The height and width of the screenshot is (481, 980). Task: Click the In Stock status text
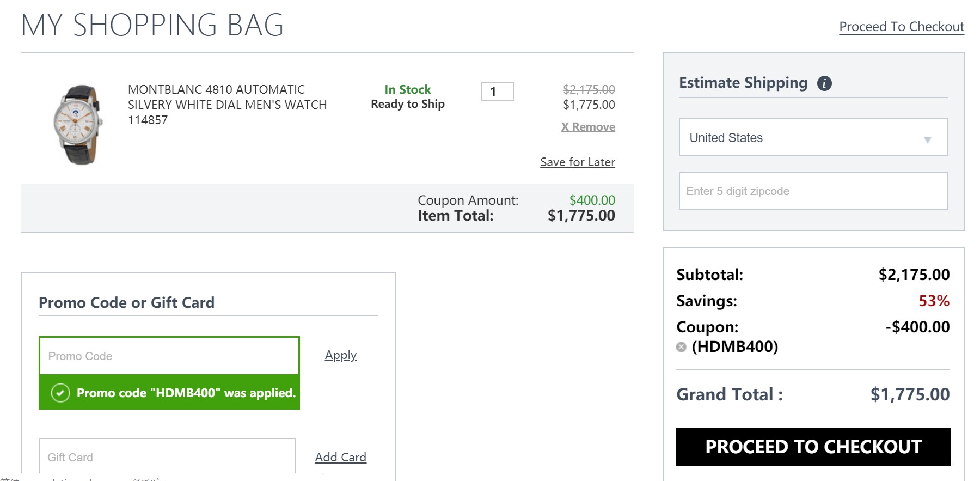click(408, 89)
